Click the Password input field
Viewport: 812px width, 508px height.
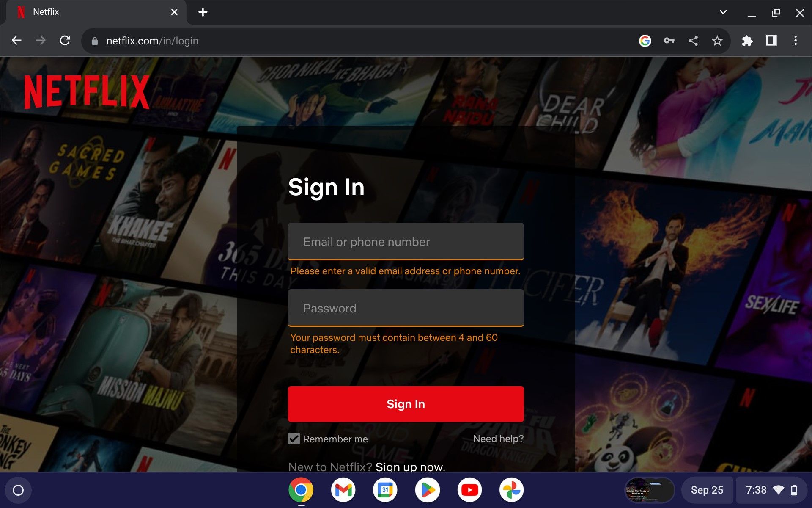click(x=406, y=309)
